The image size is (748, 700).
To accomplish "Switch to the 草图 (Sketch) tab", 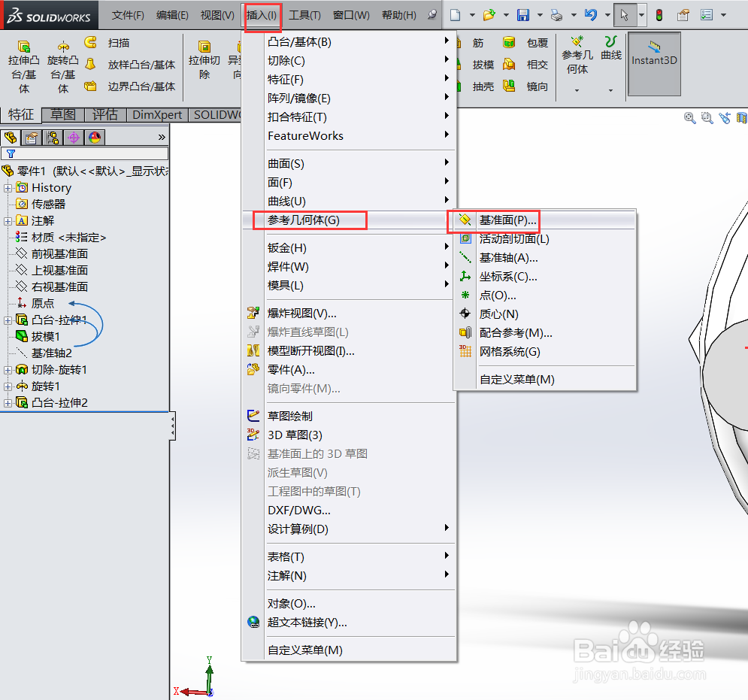I will (x=63, y=114).
